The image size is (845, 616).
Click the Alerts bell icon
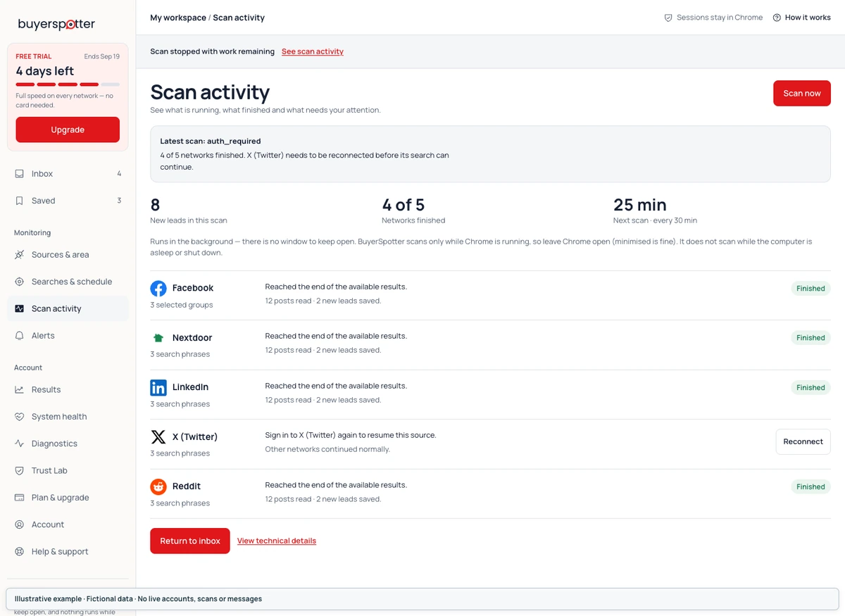coord(20,336)
